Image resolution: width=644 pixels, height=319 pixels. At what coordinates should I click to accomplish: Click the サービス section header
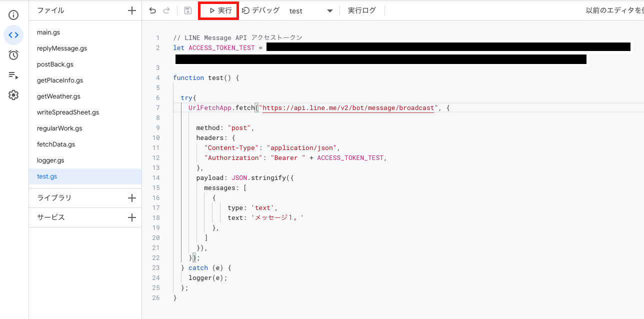pos(50,217)
